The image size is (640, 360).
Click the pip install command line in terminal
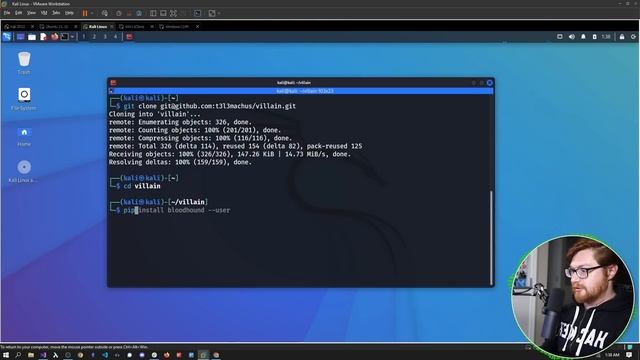click(177, 210)
